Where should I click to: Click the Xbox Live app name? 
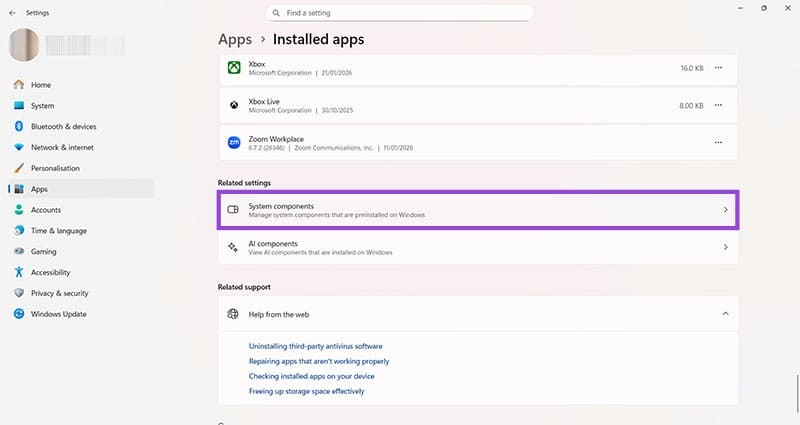[x=264, y=102]
